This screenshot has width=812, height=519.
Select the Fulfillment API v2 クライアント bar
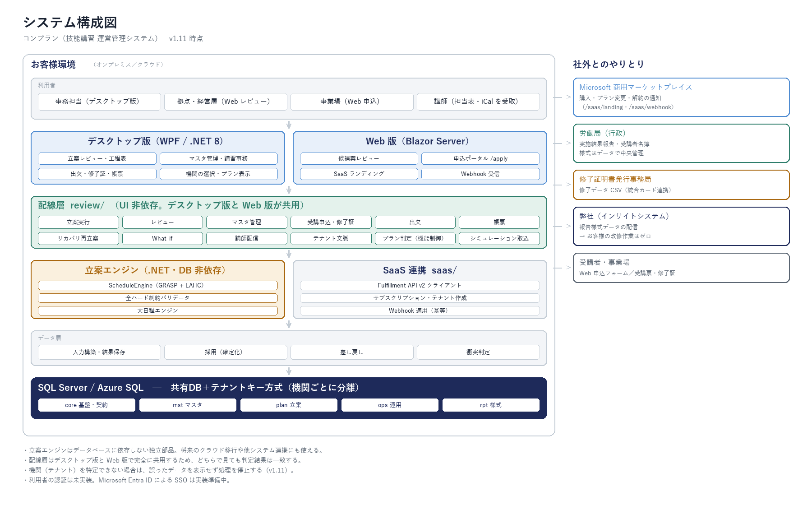[x=420, y=285]
